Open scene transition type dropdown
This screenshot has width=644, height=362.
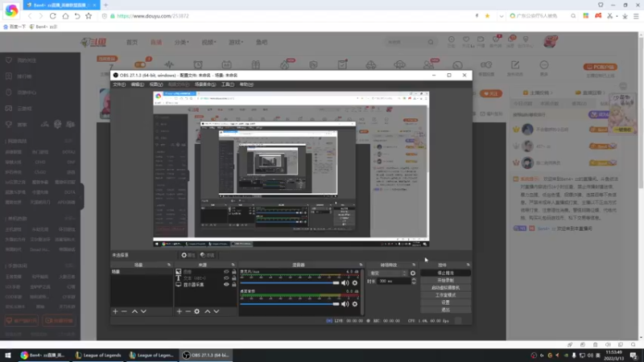388,273
